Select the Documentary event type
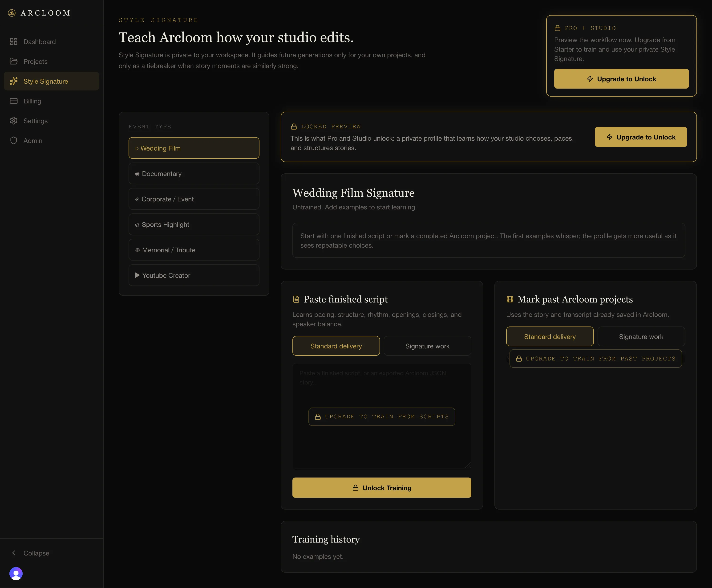712x588 pixels. tap(194, 173)
